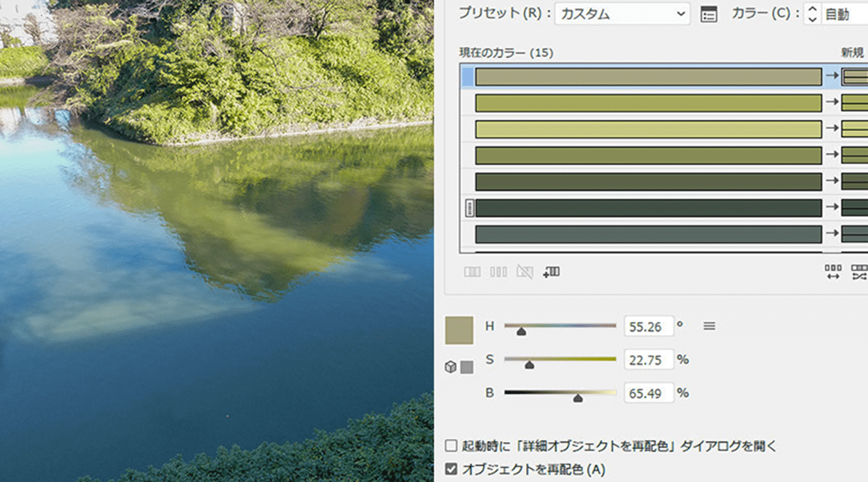Open the プリセット dropdown showing カスタム

pyautogui.click(x=622, y=14)
